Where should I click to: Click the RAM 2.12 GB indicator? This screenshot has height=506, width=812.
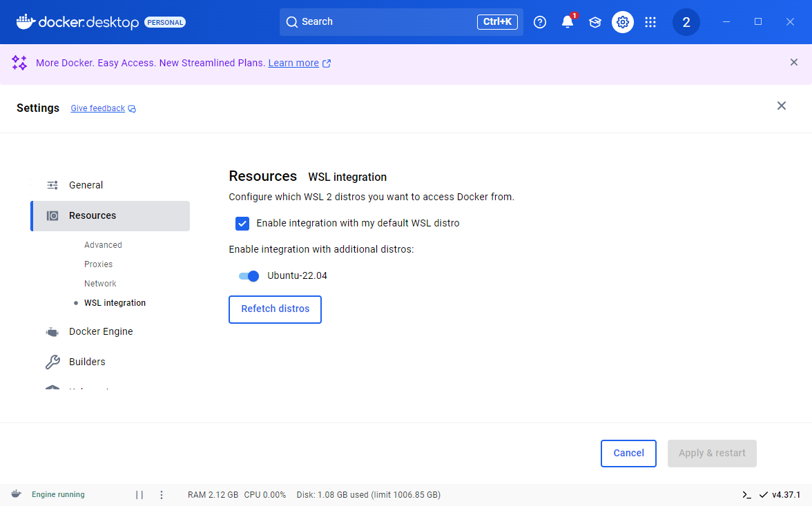[213, 495]
